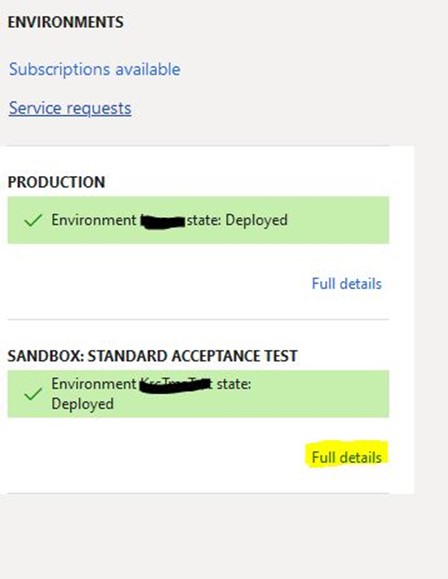Open the Subscriptions available link
Screen dimensions: 448x579
tap(95, 69)
